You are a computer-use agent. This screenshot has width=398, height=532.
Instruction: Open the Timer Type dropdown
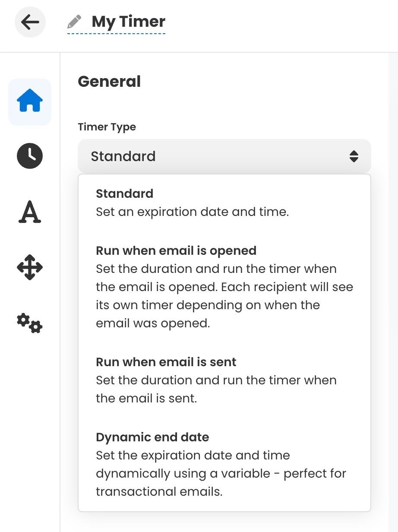224,156
